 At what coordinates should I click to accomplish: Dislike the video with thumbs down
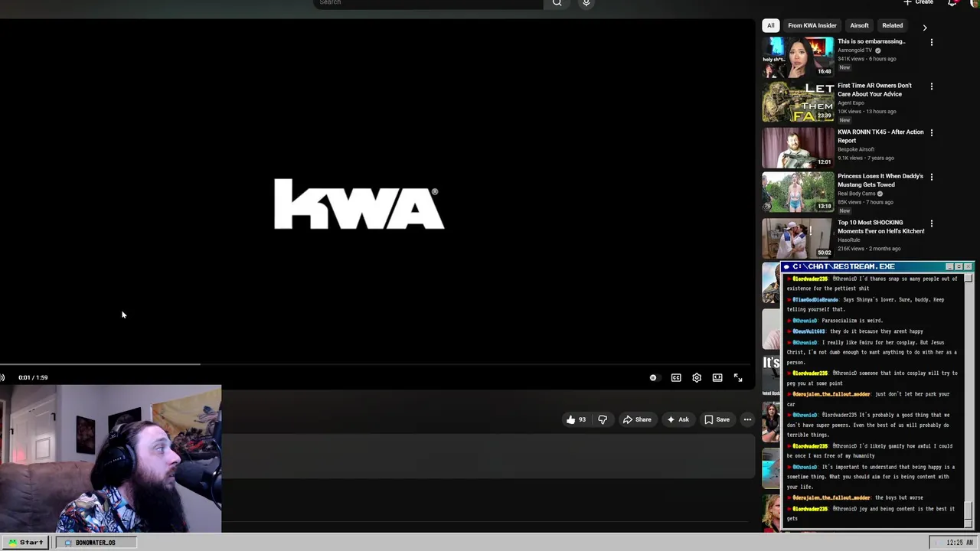[x=603, y=419]
